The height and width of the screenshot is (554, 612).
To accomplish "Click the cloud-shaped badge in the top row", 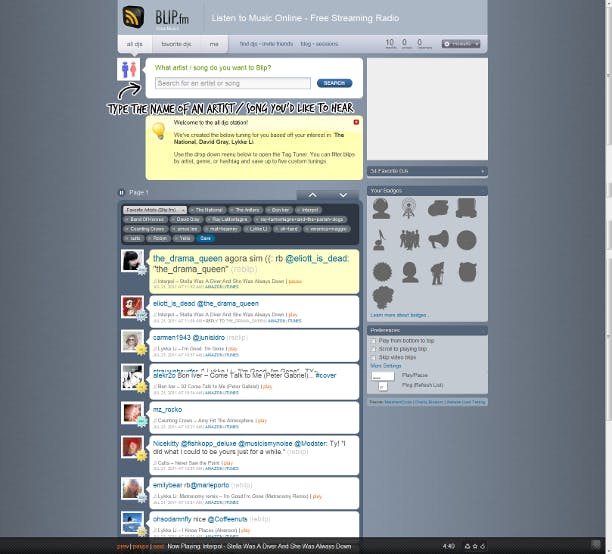I will click(x=438, y=208).
